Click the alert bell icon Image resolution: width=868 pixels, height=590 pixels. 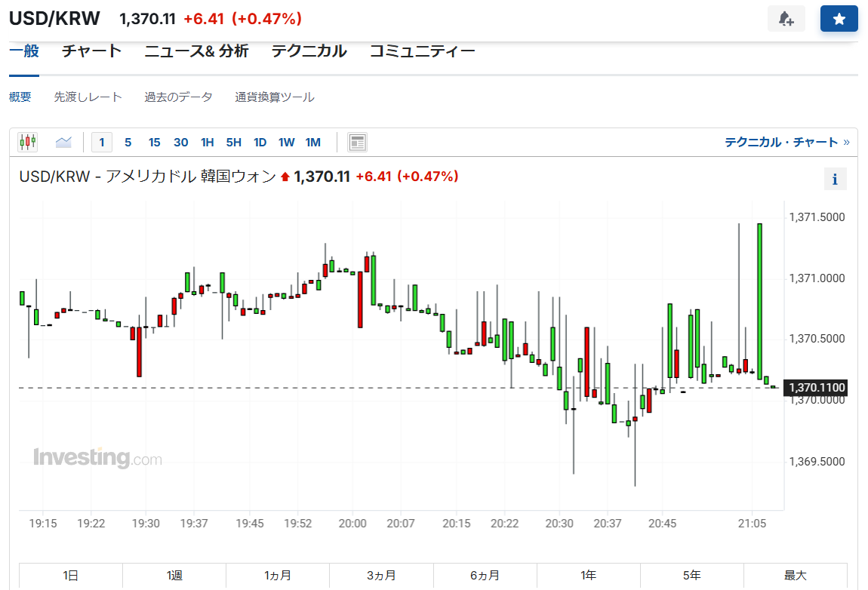coord(786,19)
